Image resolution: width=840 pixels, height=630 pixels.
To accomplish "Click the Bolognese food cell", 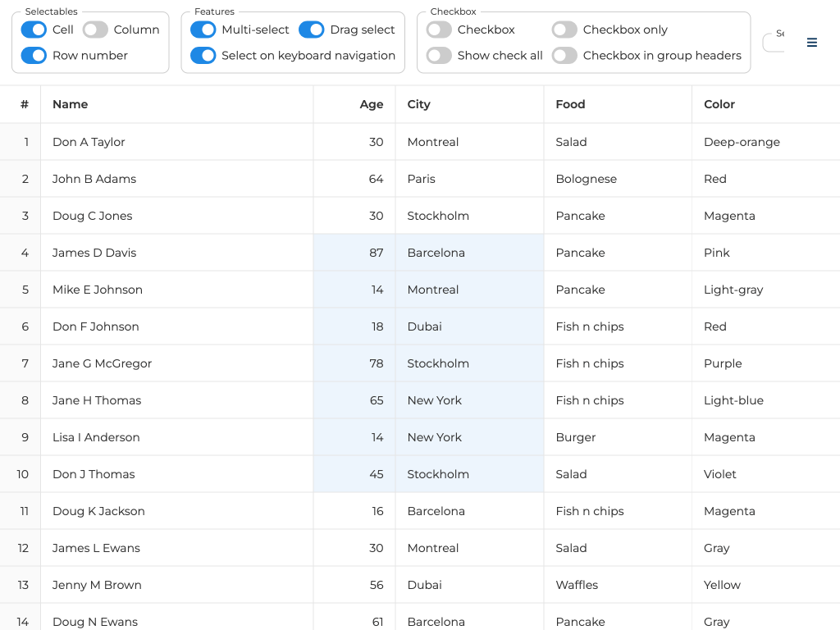I will [x=587, y=179].
